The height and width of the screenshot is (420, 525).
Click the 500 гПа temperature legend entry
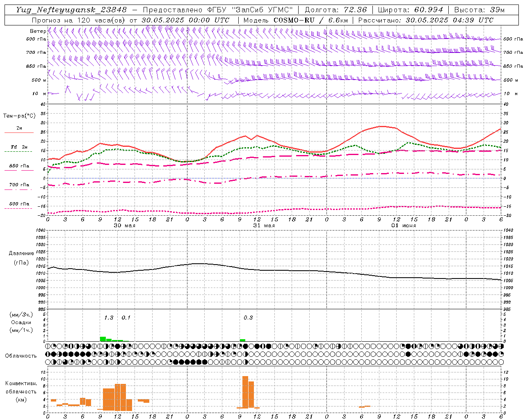[x=19, y=205]
